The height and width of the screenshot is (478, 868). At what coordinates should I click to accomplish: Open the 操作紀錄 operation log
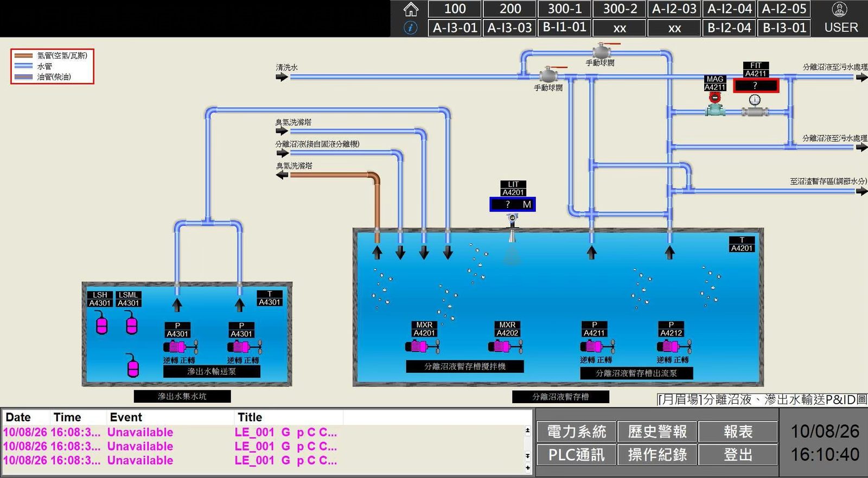657,455
